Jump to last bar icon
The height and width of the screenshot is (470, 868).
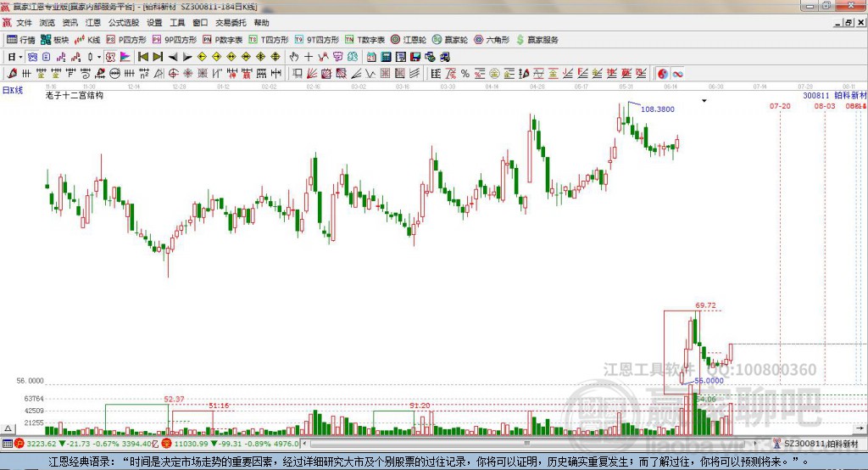pyautogui.click(x=158, y=57)
